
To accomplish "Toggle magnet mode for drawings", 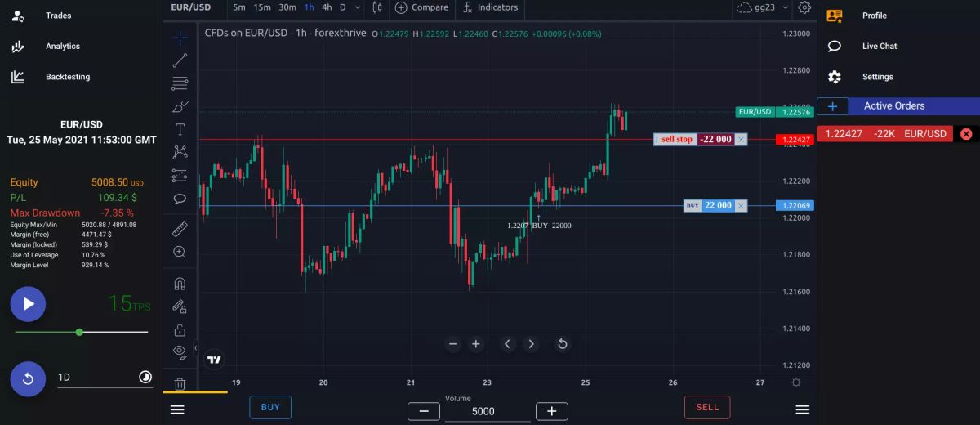I will [x=180, y=284].
